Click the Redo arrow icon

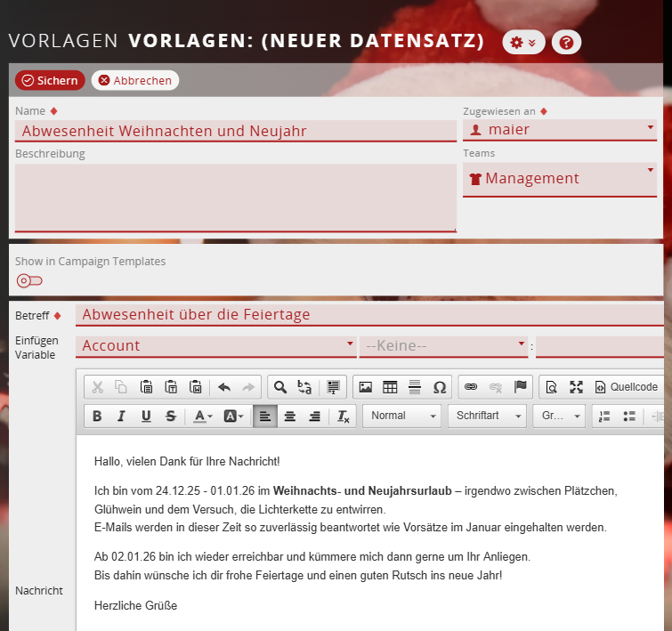tap(248, 387)
